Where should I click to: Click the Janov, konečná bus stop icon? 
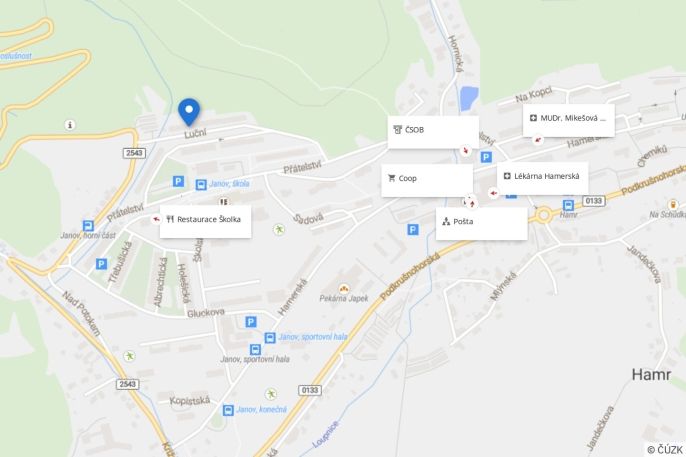tap(228, 410)
